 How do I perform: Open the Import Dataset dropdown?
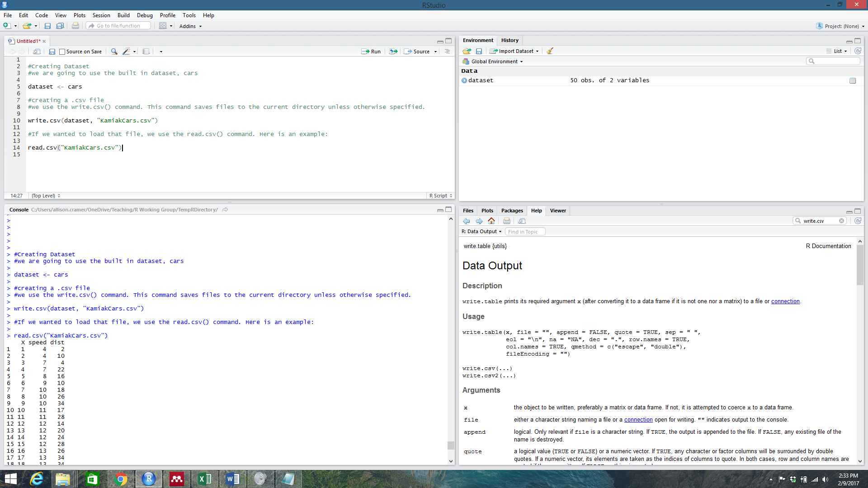(515, 51)
